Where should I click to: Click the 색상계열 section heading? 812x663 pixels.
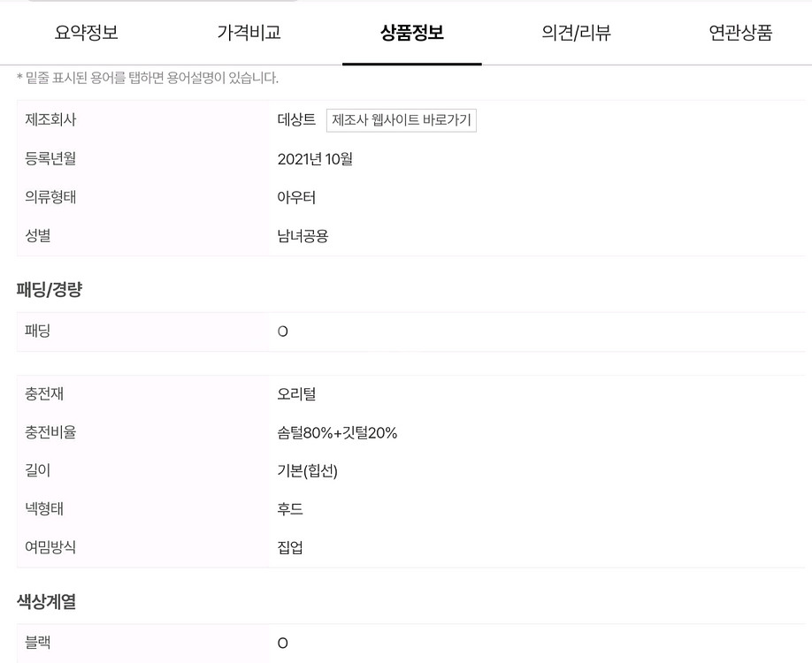(46, 602)
